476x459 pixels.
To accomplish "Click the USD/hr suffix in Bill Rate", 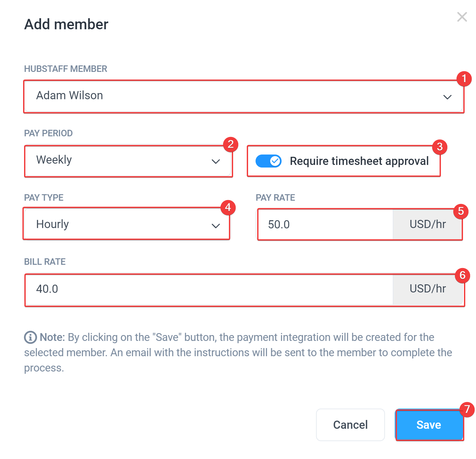I will point(428,289).
